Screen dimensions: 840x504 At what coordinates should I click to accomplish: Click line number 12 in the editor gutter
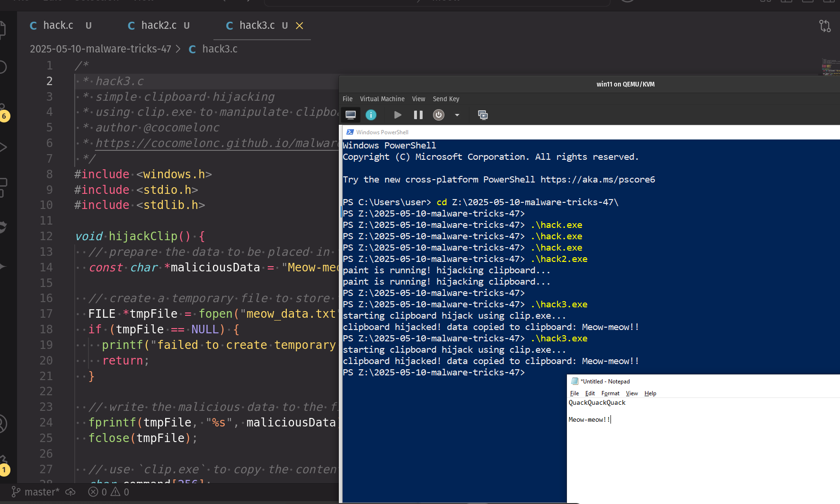(46, 236)
